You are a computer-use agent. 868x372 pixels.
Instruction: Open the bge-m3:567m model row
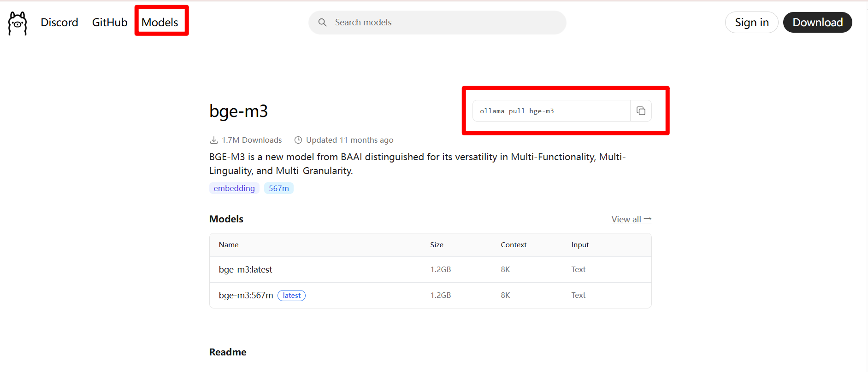[430, 296]
